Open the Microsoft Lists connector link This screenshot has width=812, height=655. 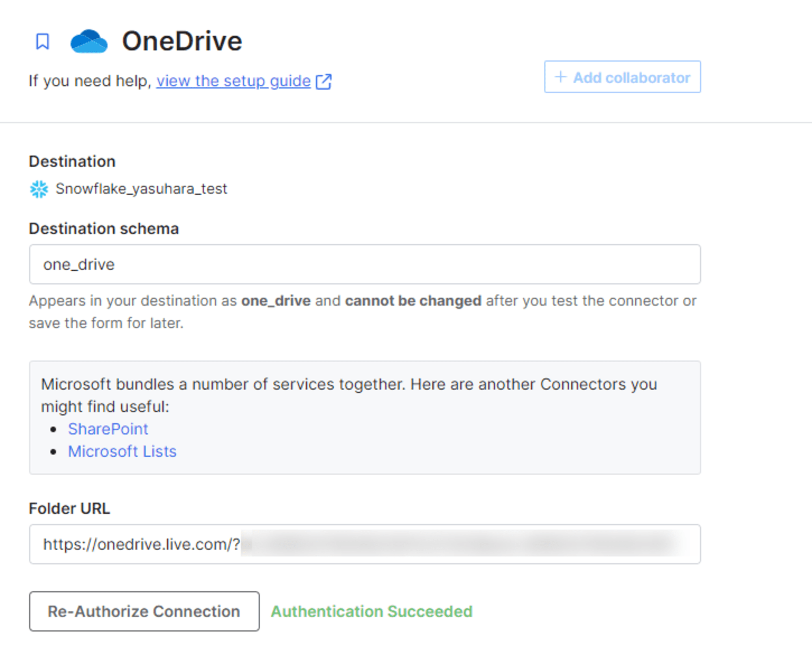pos(122,451)
